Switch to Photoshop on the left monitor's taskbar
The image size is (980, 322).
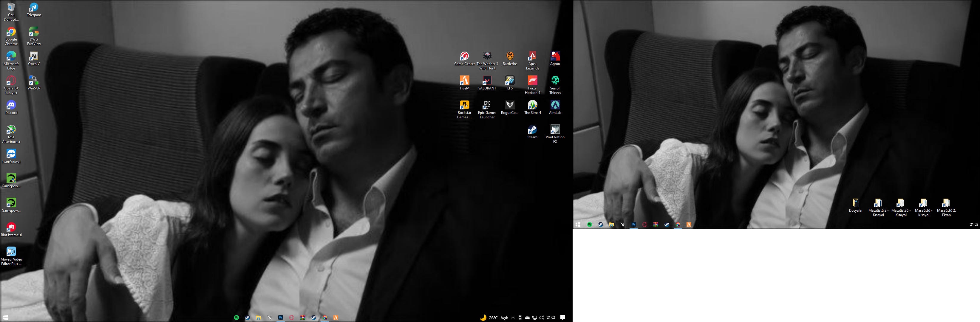click(280, 318)
